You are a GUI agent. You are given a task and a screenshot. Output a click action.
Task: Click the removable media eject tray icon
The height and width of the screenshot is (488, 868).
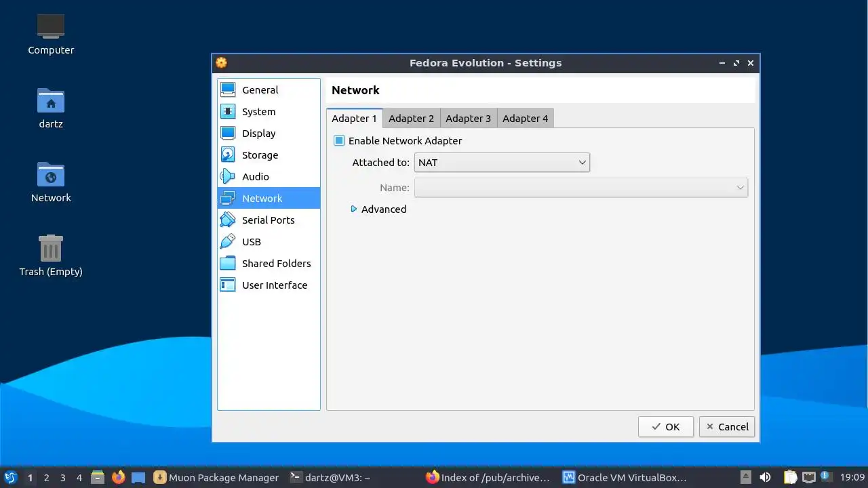[x=746, y=477]
